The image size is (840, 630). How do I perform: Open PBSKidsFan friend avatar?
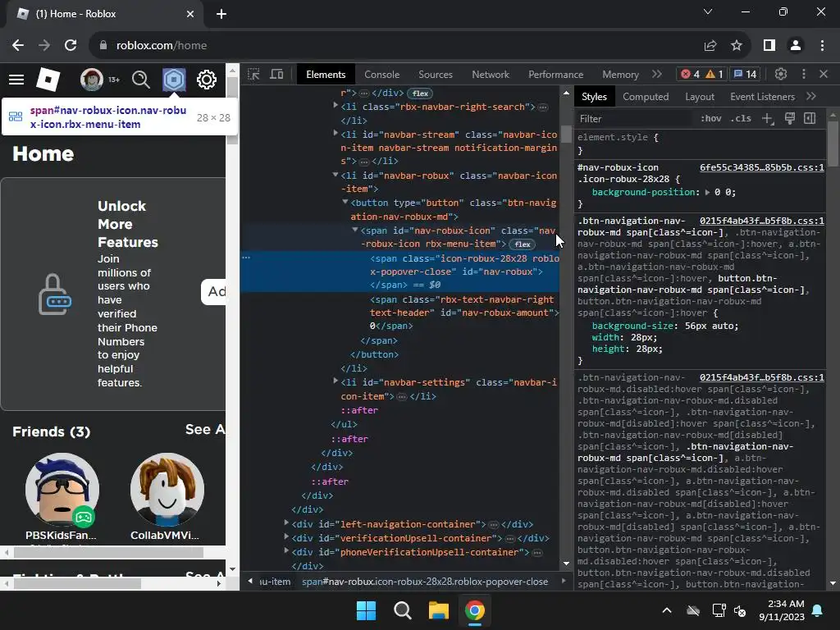coord(62,490)
